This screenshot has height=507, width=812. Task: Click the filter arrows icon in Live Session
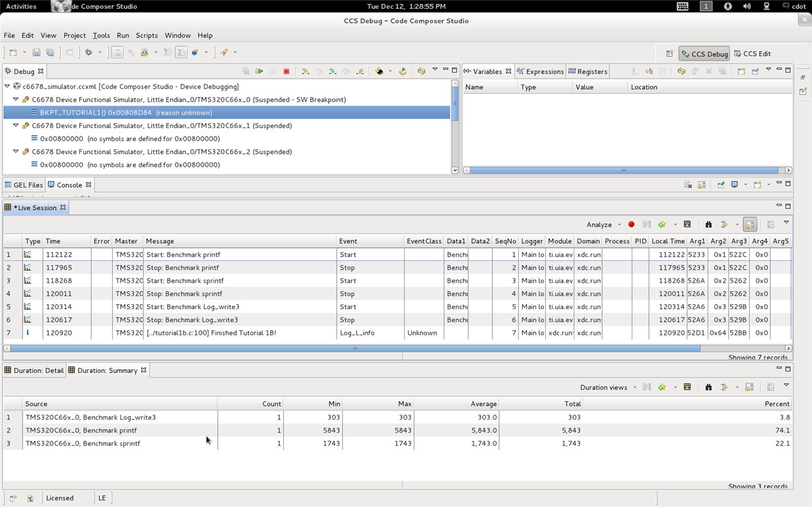[724, 224]
